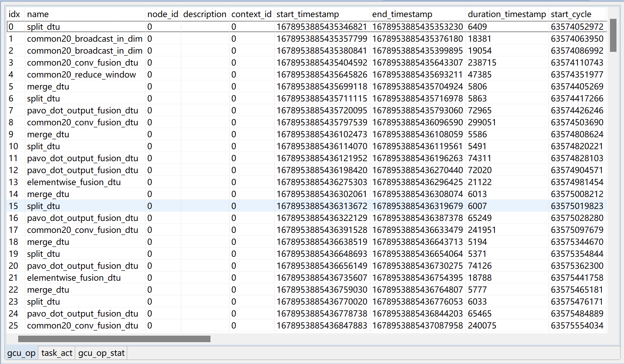Click end_timestamp 1678953885436096590
The image size is (624, 364).
[x=417, y=122]
